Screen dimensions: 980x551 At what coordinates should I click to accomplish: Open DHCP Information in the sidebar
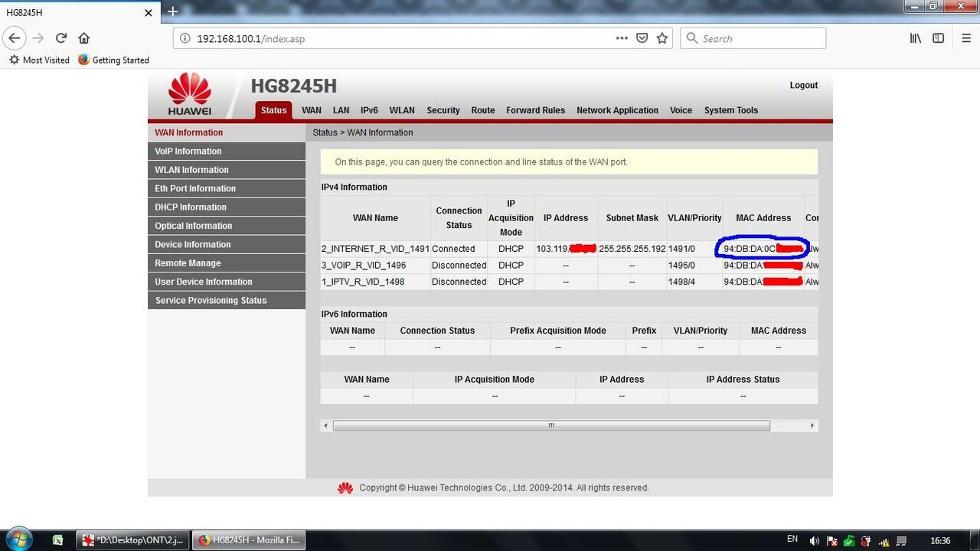pyautogui.click(x=191, y=207)
